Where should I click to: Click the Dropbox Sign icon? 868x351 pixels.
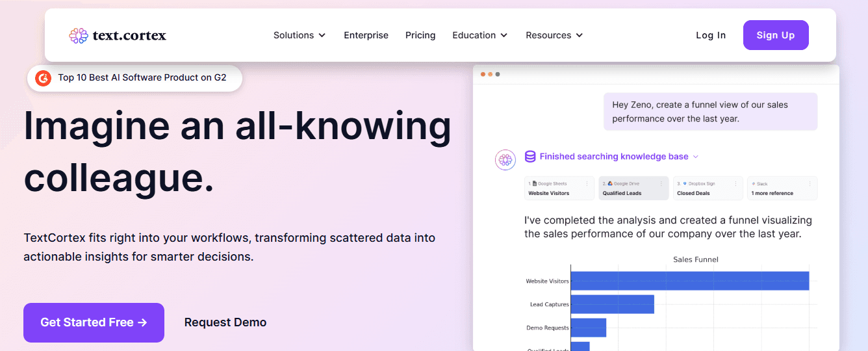click(684, 184)
